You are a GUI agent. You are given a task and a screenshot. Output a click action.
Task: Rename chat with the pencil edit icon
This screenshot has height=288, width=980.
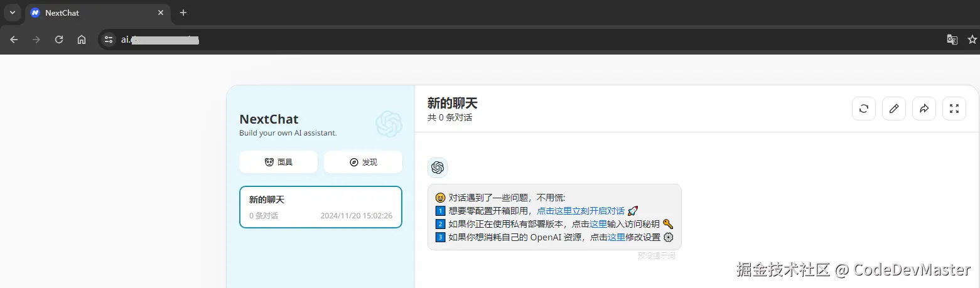point(894,109)
